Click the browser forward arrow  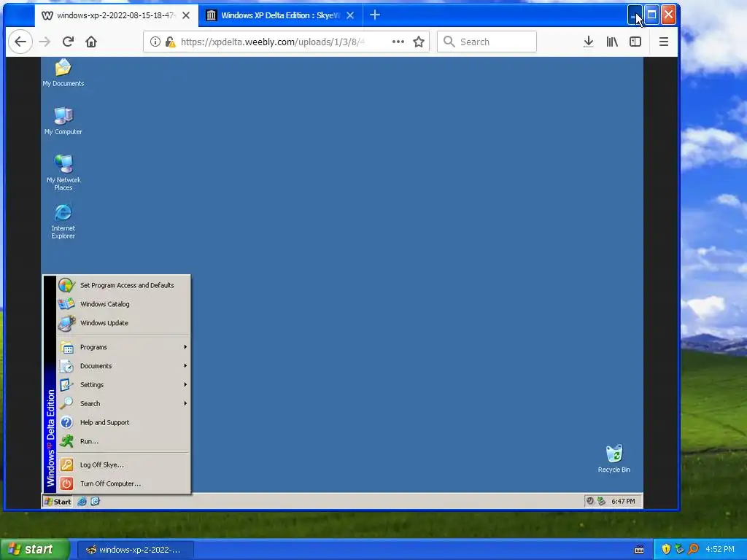pos(44,42)
